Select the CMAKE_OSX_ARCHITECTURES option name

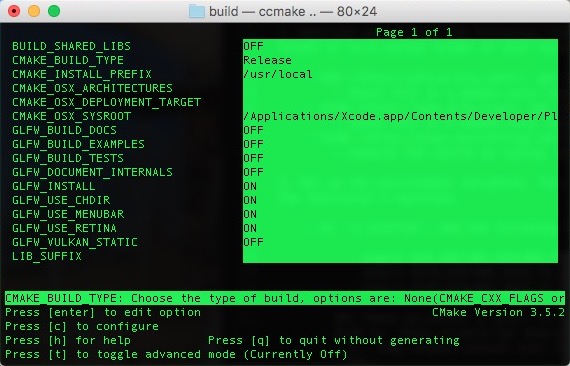pyautogui.click(x=92, y=88)
